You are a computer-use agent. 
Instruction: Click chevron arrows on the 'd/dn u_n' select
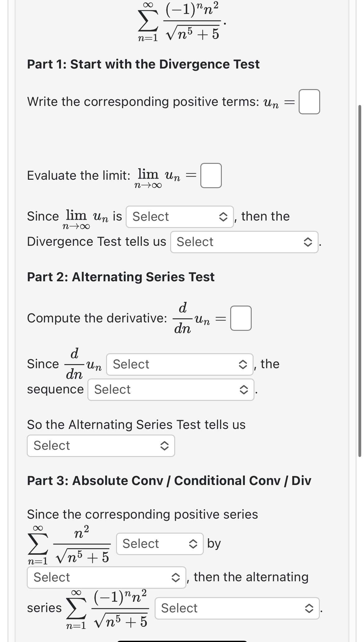(243, 364)
